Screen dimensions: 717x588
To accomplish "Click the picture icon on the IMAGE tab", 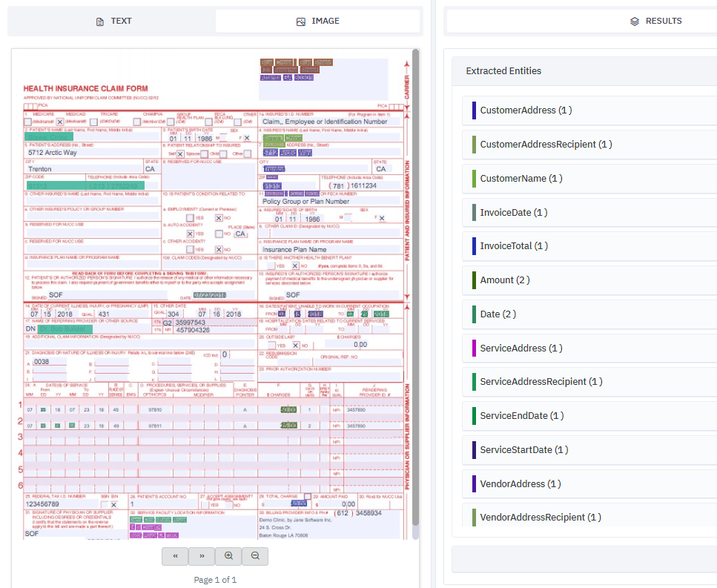I will click(x=300, y=21).
